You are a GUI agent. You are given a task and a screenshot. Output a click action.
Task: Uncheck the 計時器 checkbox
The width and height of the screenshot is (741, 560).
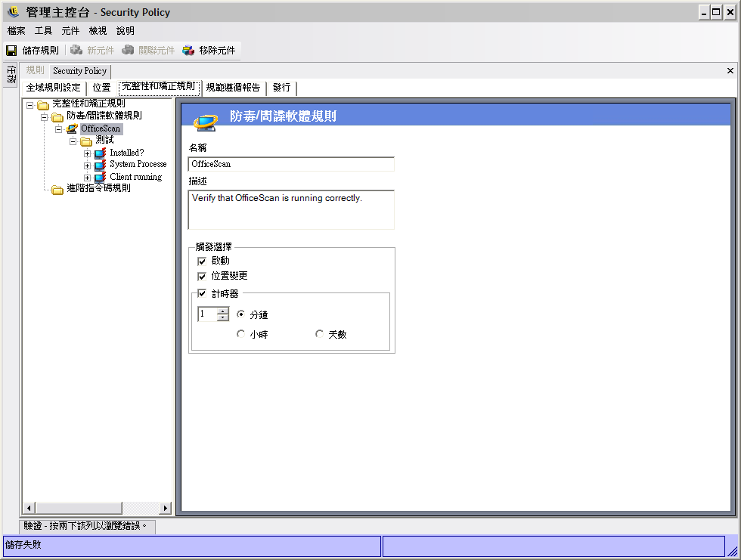[x=202, y=293]
